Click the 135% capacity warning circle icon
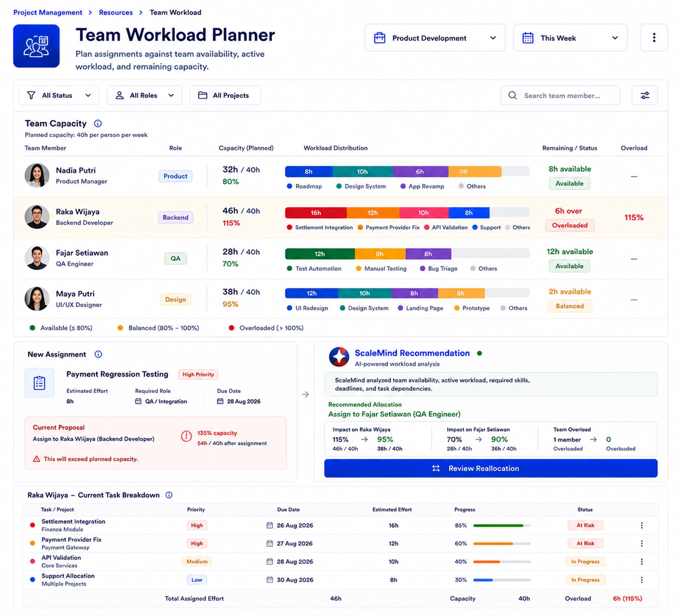The width and height of the screenshot is (682, 616). [x=186, y=436]
